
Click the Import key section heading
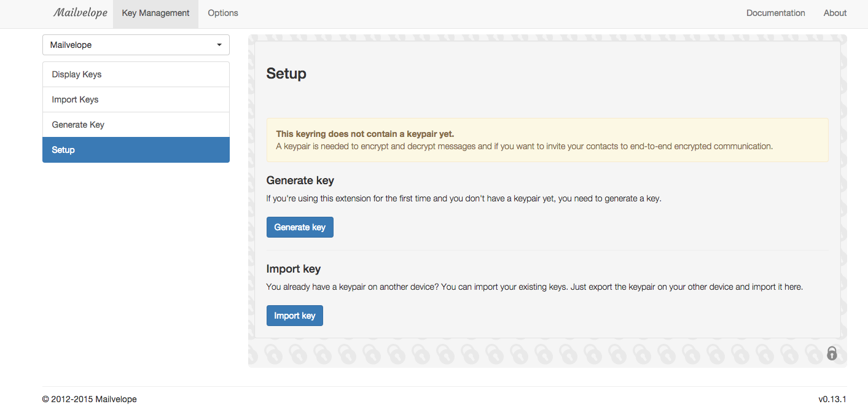click(294, 269)
